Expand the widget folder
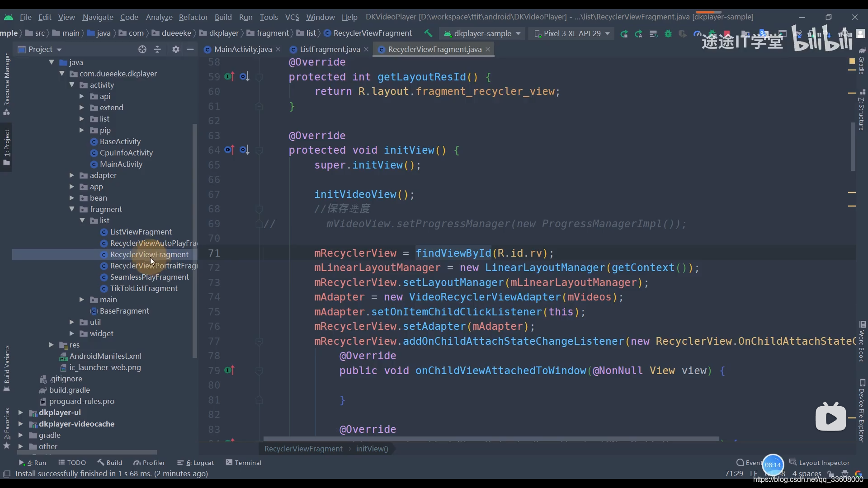The image size is (868, 488). pyautogui.click(x=72, y=333)
